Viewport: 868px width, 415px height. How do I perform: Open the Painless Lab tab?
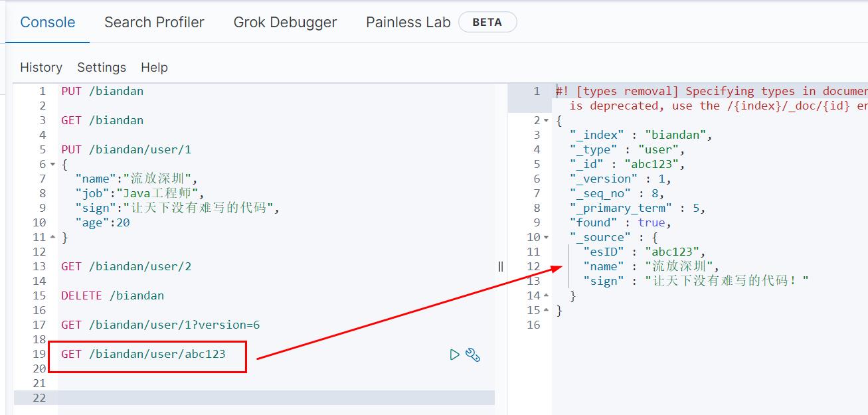tap(408, 22)
